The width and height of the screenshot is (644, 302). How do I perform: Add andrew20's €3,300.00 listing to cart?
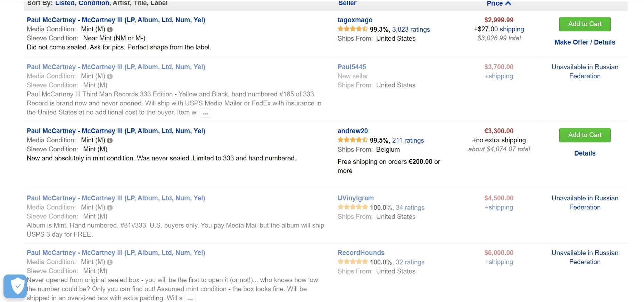tap(585, 135)
